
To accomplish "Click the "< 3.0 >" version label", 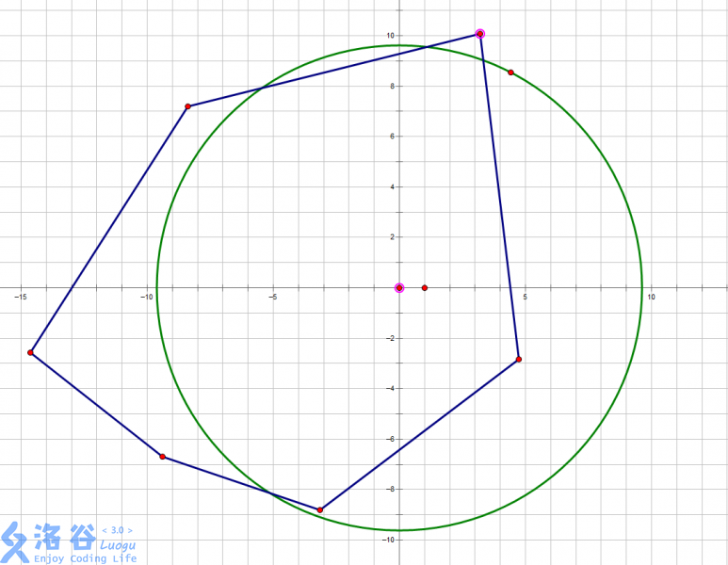I will pyautogui.click(x=117, y=530).
